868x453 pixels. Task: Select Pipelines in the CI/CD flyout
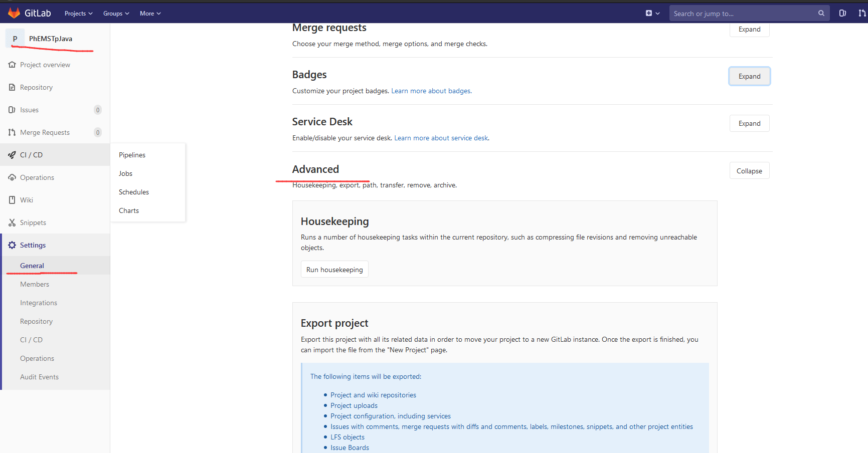tap(132, 155)
